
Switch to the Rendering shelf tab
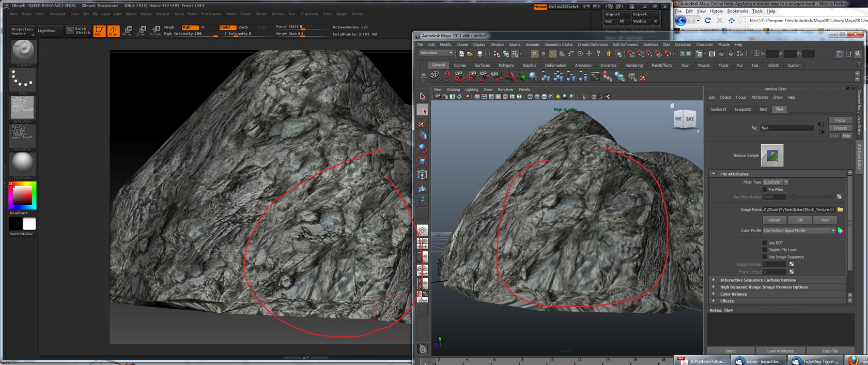[x=634, y=65]
